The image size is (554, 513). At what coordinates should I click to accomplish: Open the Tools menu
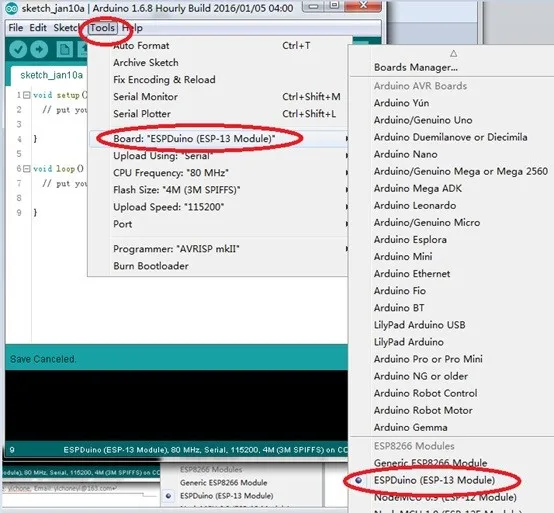tap(102, 28)
